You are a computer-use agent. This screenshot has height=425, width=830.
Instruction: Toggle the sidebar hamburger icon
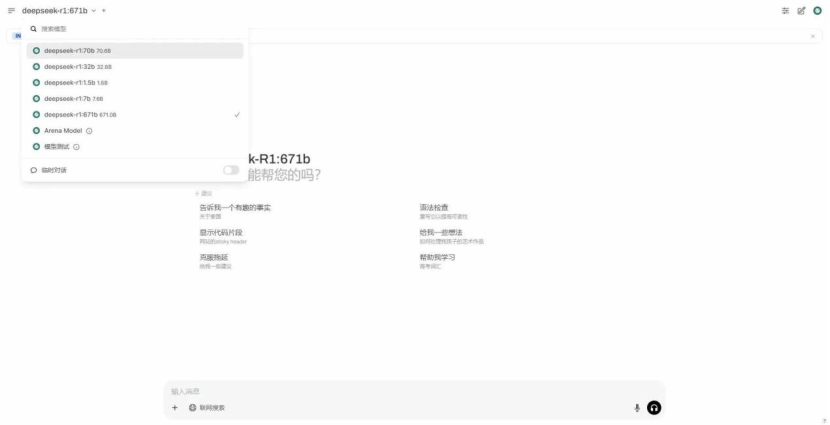[12, 11]
